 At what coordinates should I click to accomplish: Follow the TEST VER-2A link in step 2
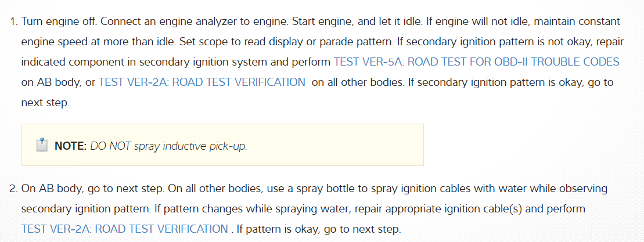click(x=125, y=229)
